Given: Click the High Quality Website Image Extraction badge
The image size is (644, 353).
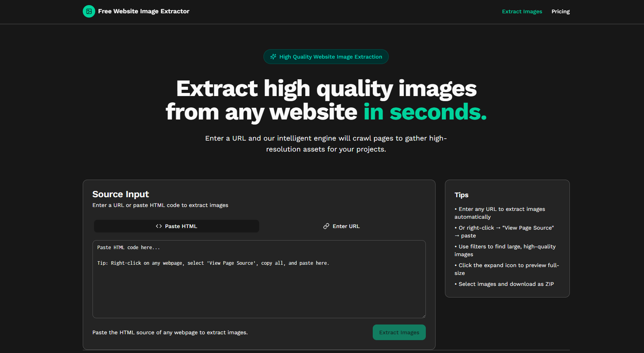Looking at the screenshot, I should point(326,57).
